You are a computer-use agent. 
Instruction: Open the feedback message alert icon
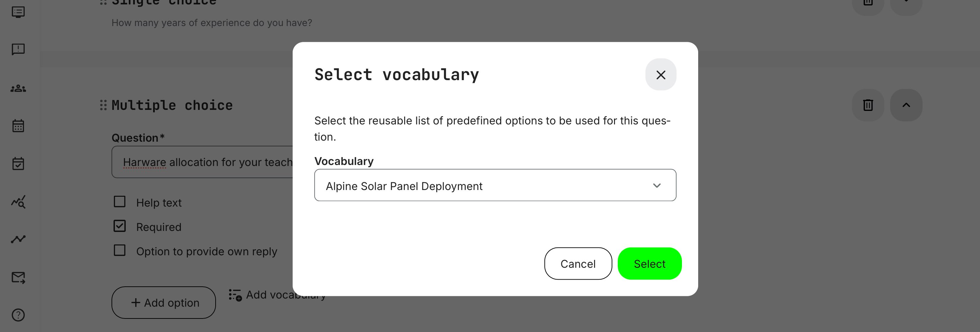pos(18,49)
